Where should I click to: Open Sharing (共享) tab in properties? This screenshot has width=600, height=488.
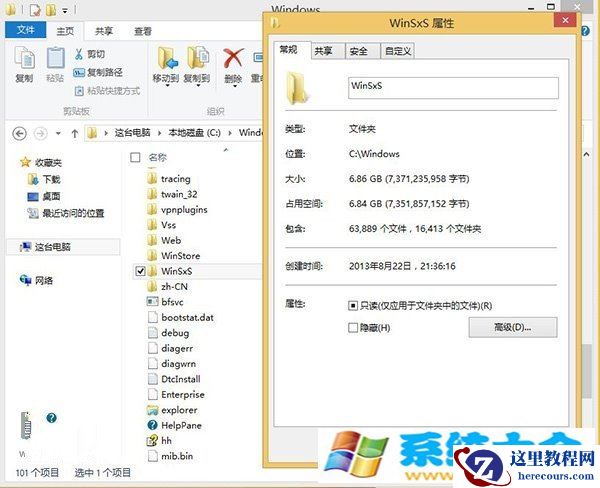coord(328,51)
